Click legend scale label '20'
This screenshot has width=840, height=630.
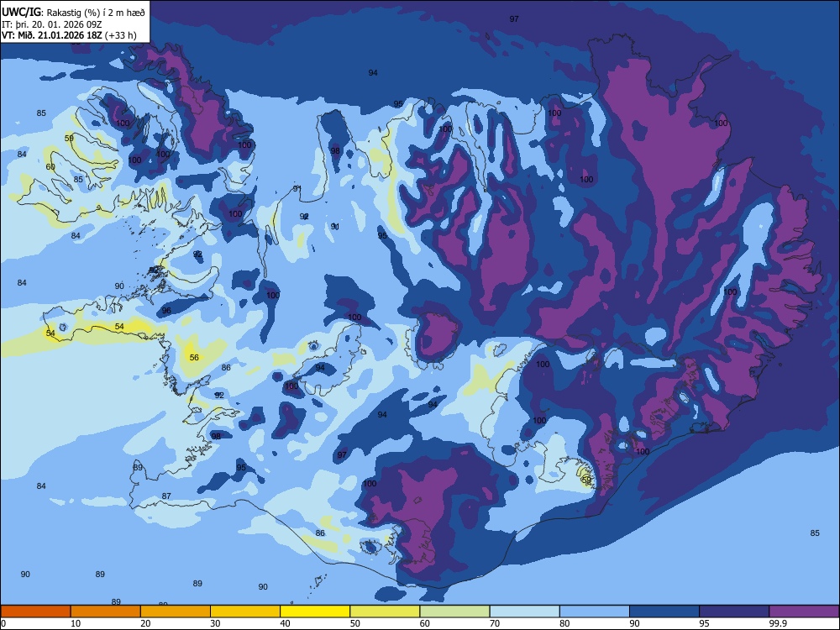[x=145, y=623]
